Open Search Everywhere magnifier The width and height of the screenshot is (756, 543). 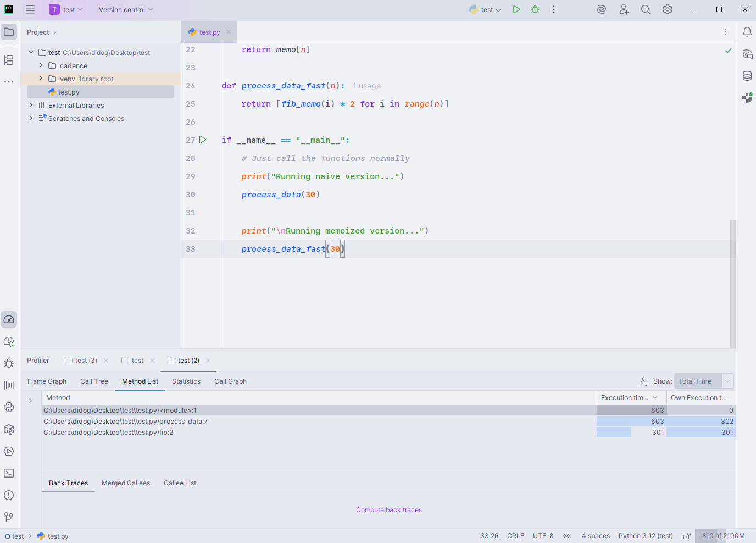(x=646, y=9)
